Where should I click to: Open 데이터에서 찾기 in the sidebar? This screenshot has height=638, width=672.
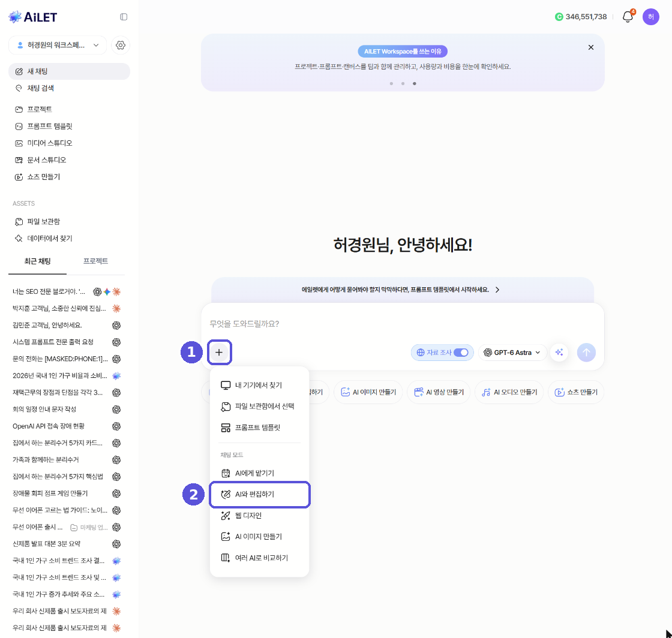click(69, 239)
